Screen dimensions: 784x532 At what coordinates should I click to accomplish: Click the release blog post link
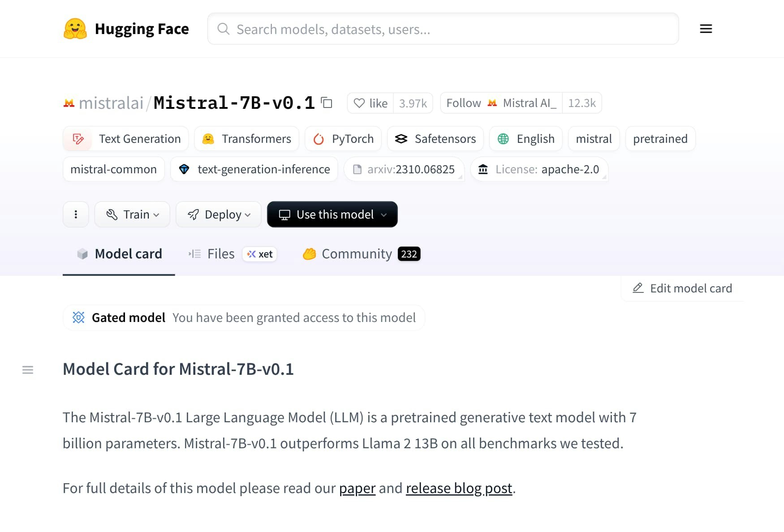[x=458, y=488]
